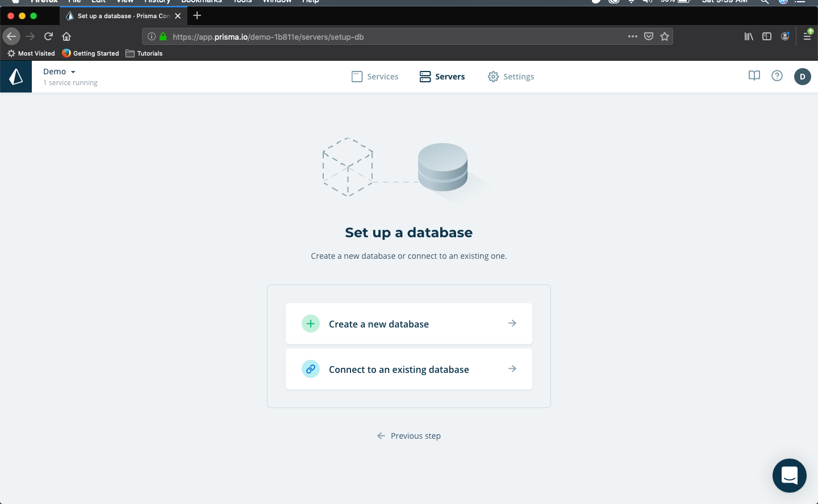This screenshot has width=818, height=504.
Task: Open the Firefox hamburger menu
Action: [807, 36]
